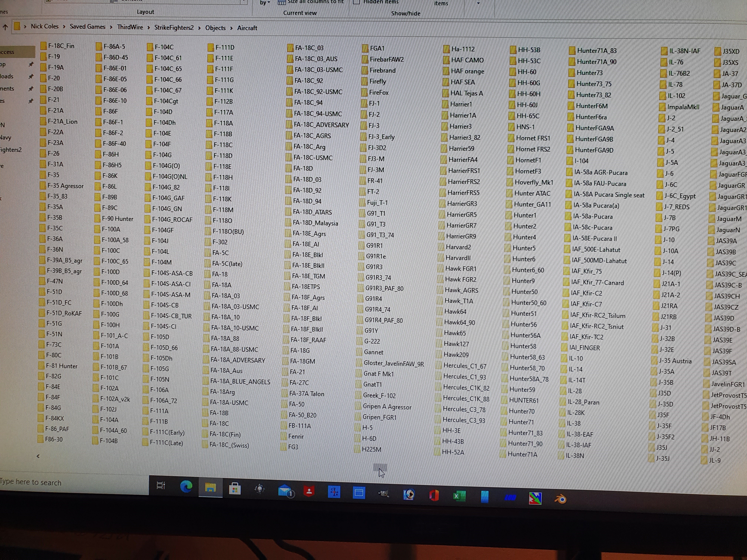Click the HH-53B folder icon
Viewport: 747px width, 560px height.
point(513,50)
